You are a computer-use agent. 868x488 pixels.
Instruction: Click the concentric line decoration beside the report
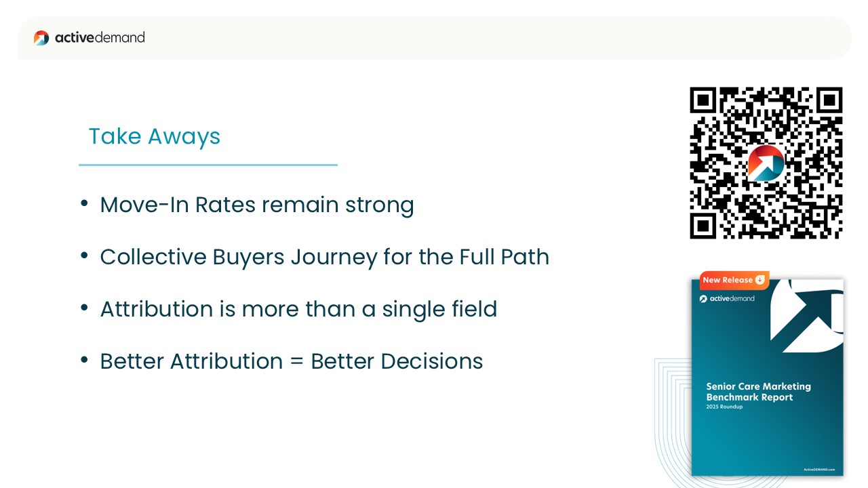coord(670,420)
